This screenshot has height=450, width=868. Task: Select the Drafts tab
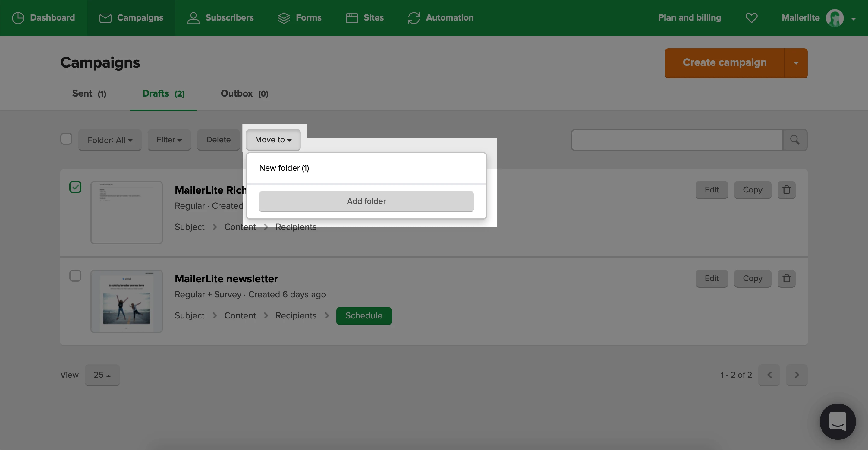(x=163, y=94)
